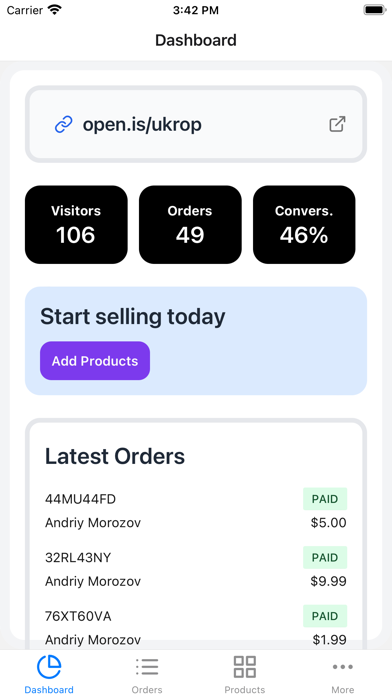Open order 32RL43NY
Viewport: 392px width, 696px height.
[196, 569]
